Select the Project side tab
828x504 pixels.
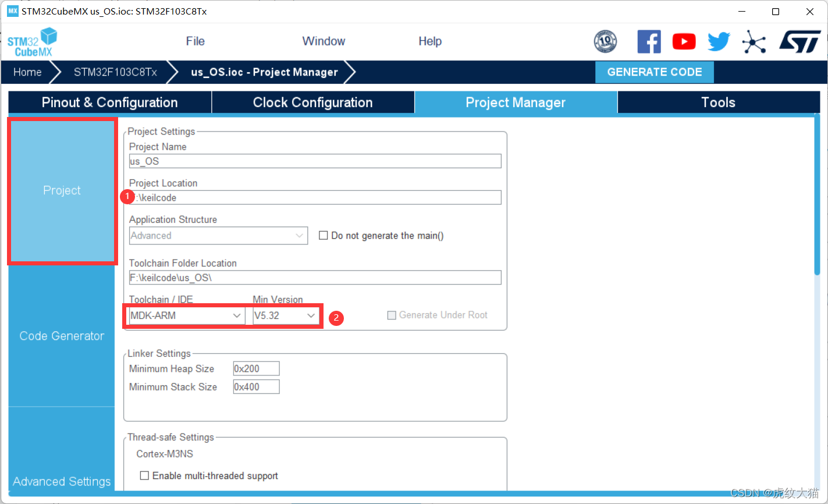coord(62,191)
